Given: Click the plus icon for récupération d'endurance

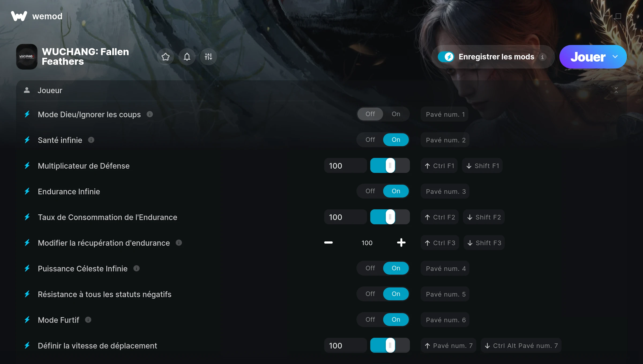Looking at the screenshot, I should coord(401,243).
